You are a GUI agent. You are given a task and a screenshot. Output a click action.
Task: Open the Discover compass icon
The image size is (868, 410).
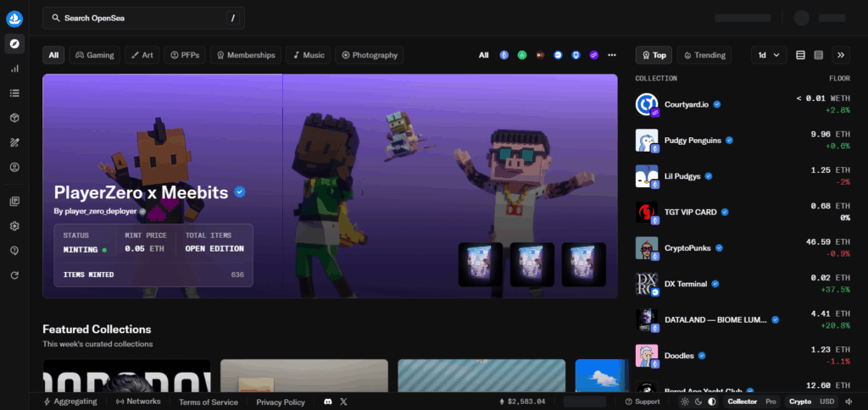(14, 42)
